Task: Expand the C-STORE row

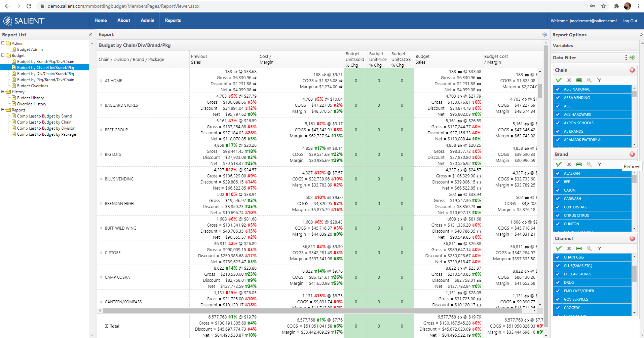Action: [101, 253]
